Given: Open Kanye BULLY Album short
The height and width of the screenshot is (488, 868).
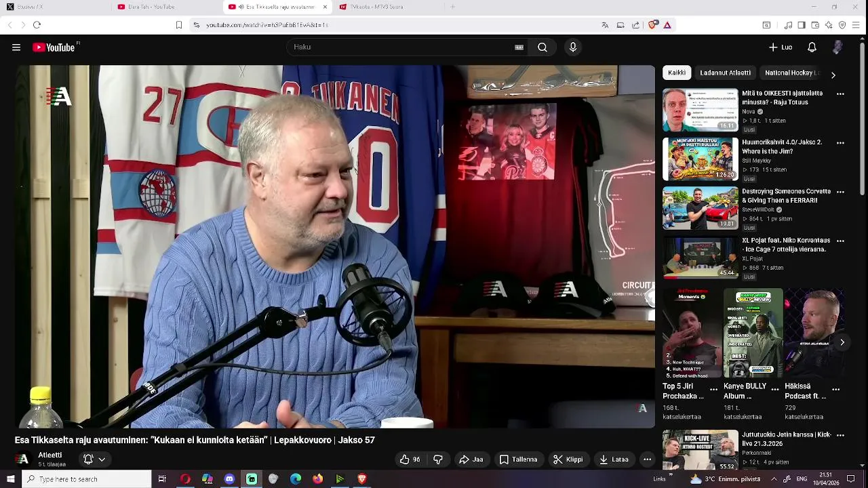Looking at the screenshot, I should 753,333.
